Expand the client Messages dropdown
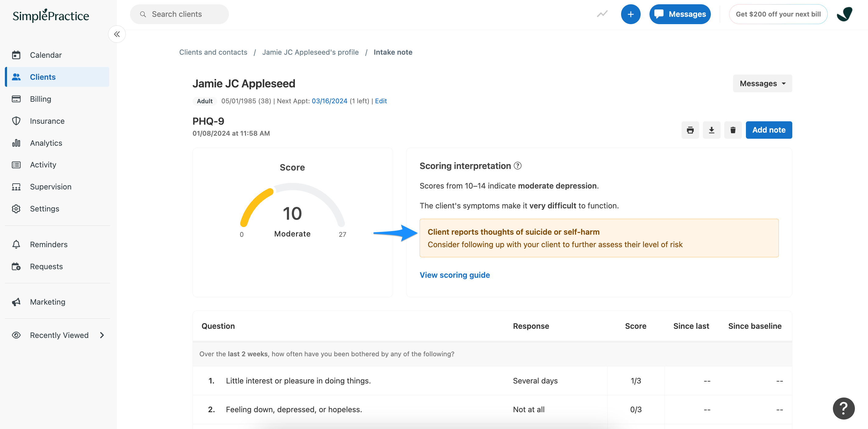Screen dimensions: 868x429 coord(762,83)
